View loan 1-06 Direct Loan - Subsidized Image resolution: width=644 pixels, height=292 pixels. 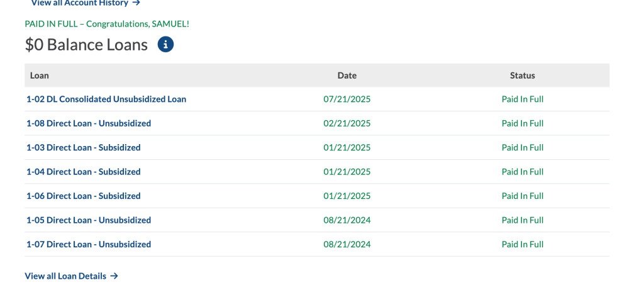84,196
